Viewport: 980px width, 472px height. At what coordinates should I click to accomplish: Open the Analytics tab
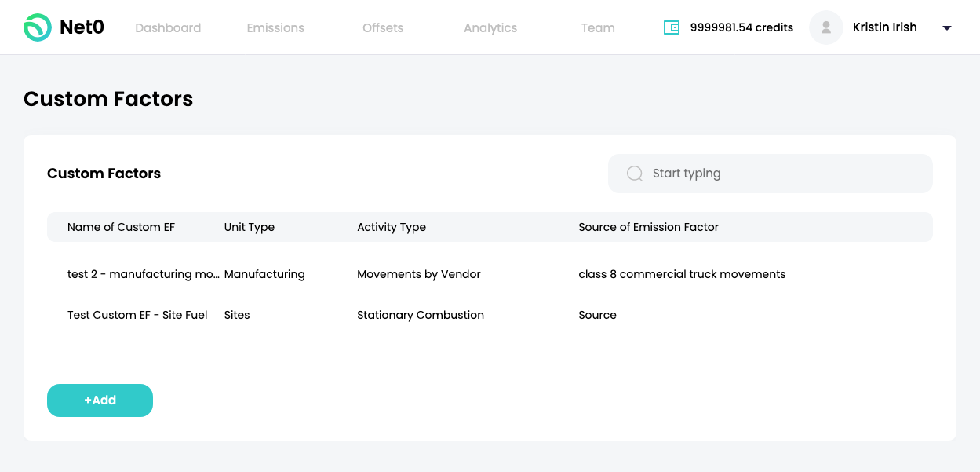[x=490, y=27]
